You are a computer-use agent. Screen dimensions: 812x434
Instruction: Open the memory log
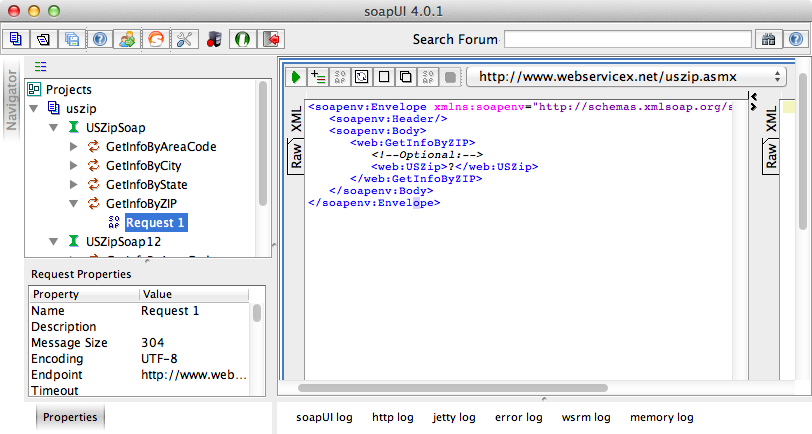(661, 417)
